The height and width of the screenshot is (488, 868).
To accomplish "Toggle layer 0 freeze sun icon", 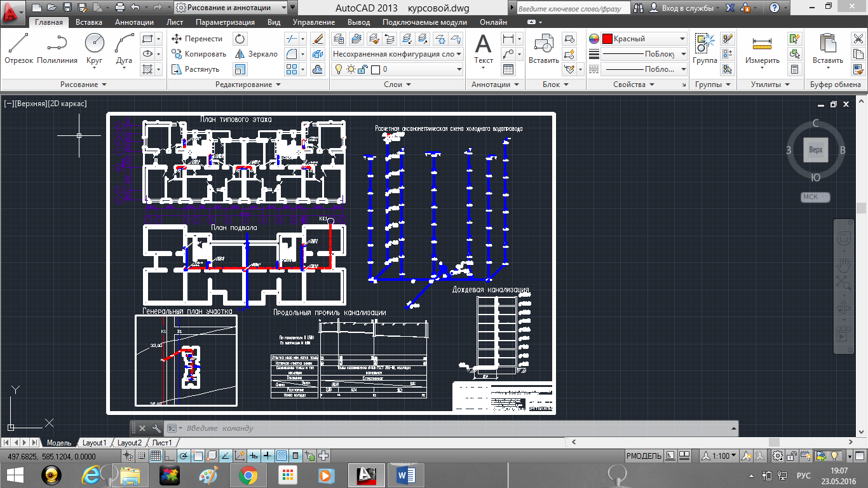I will (x=351, y=69).
